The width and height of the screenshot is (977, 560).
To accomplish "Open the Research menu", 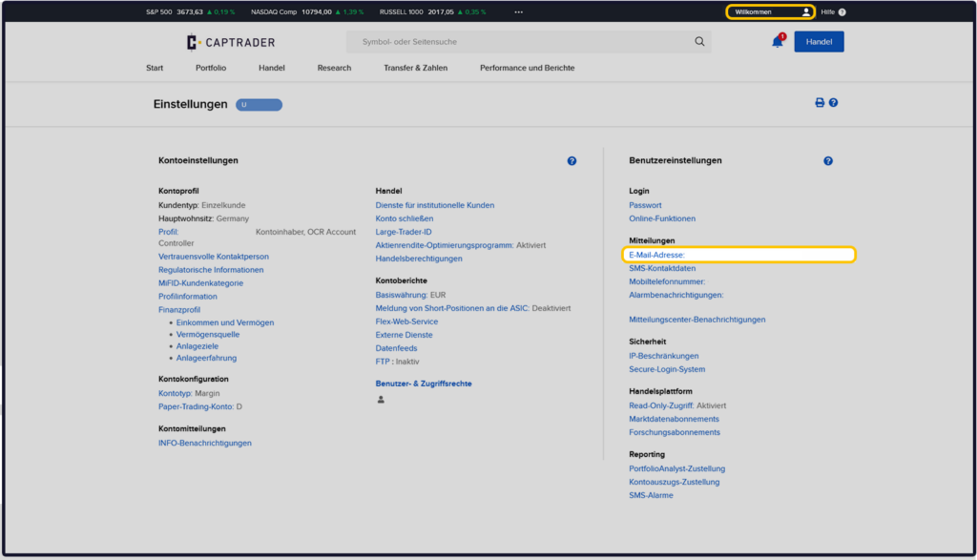I will click(334, 68).
